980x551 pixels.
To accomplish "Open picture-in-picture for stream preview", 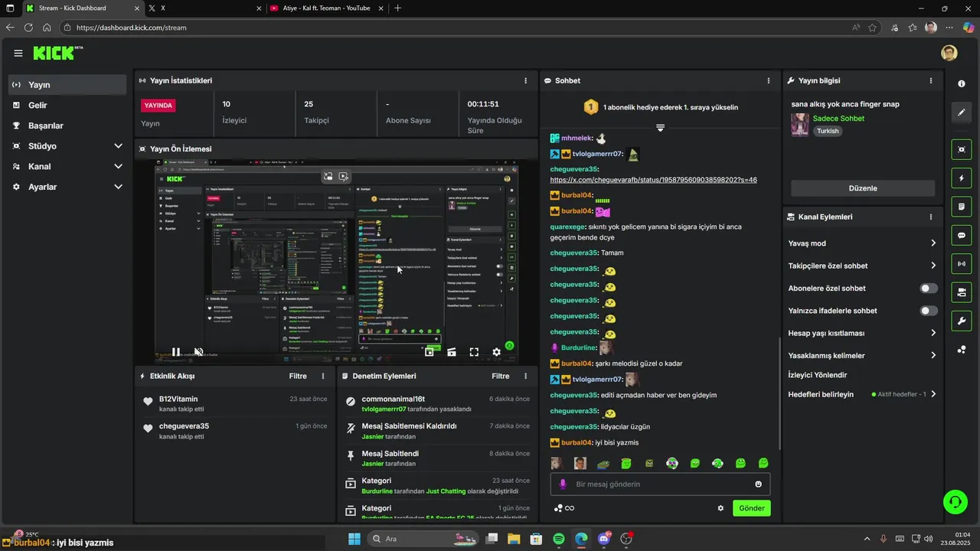I will click(x=430, y=352).
